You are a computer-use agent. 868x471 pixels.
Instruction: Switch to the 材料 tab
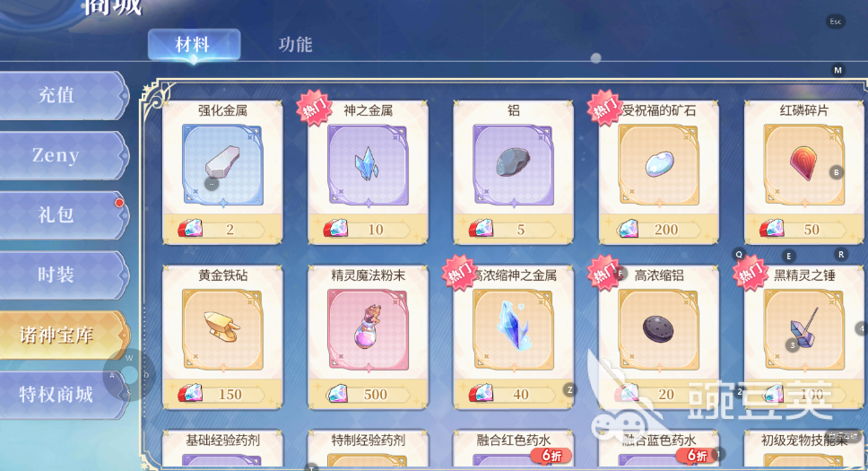(x=194, y=44)
